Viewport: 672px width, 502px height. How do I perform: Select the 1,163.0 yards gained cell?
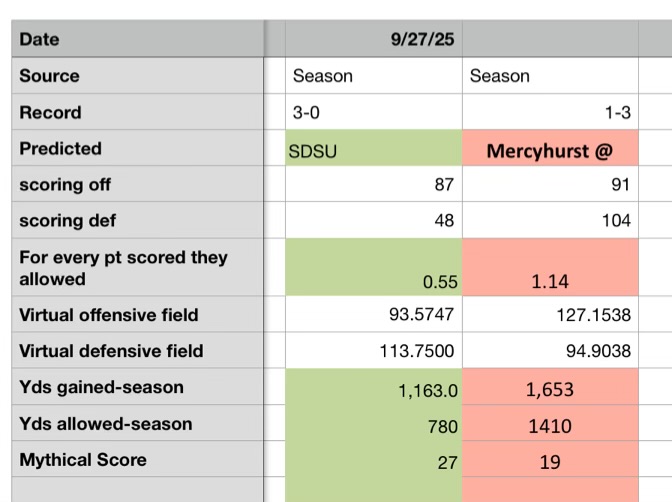pos(375,389)
